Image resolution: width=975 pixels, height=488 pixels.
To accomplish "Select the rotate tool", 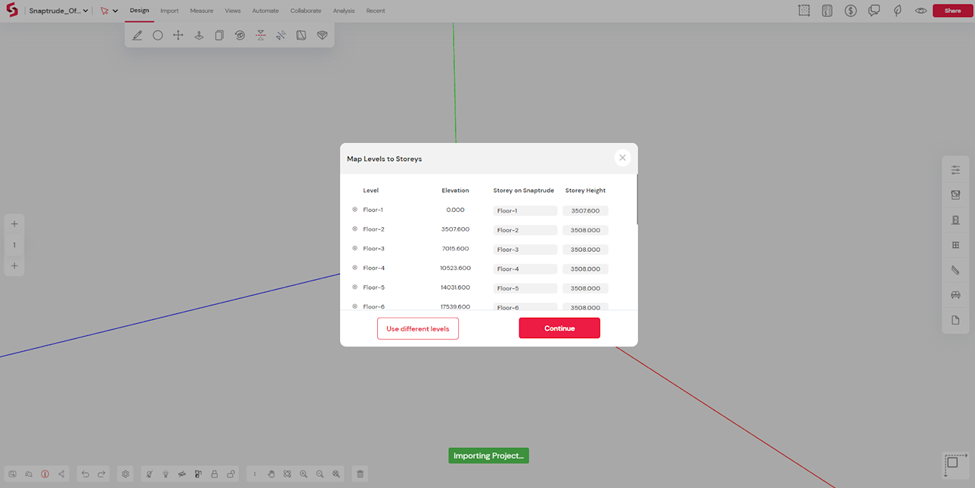I will (240, 35).
